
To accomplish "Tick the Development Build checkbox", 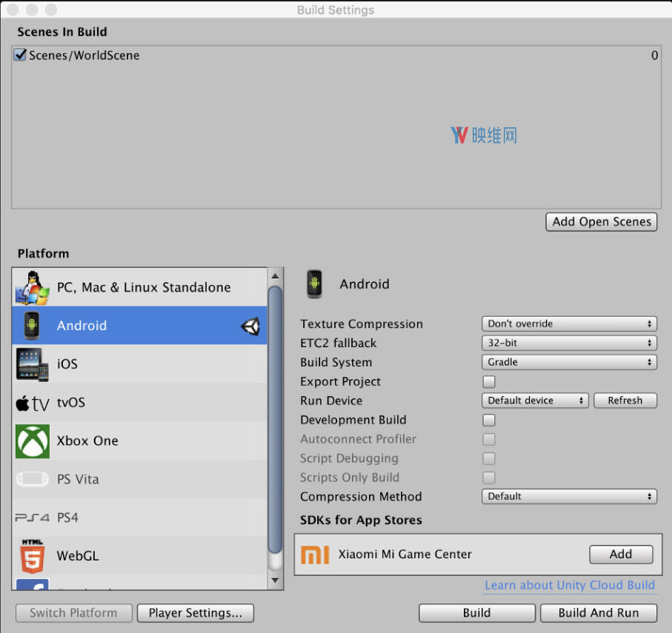I will pyautogui.click(x=489, y=421).
